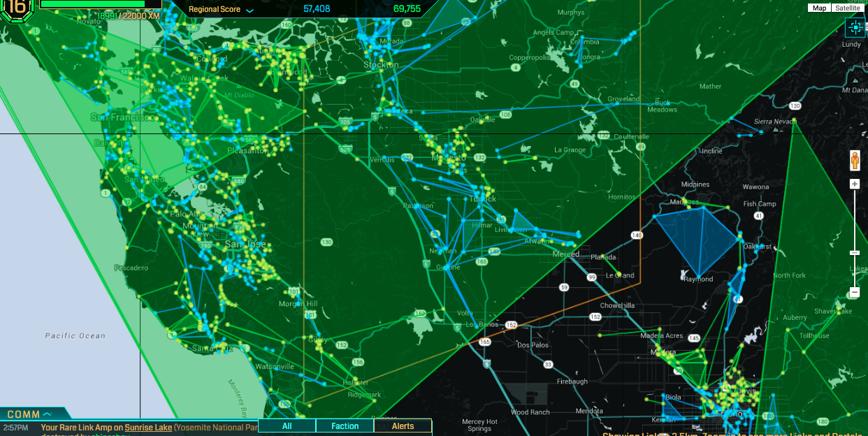Click the Madera Acres map label
The width and height of the screenshot is (868, 436).
(662, 336)
